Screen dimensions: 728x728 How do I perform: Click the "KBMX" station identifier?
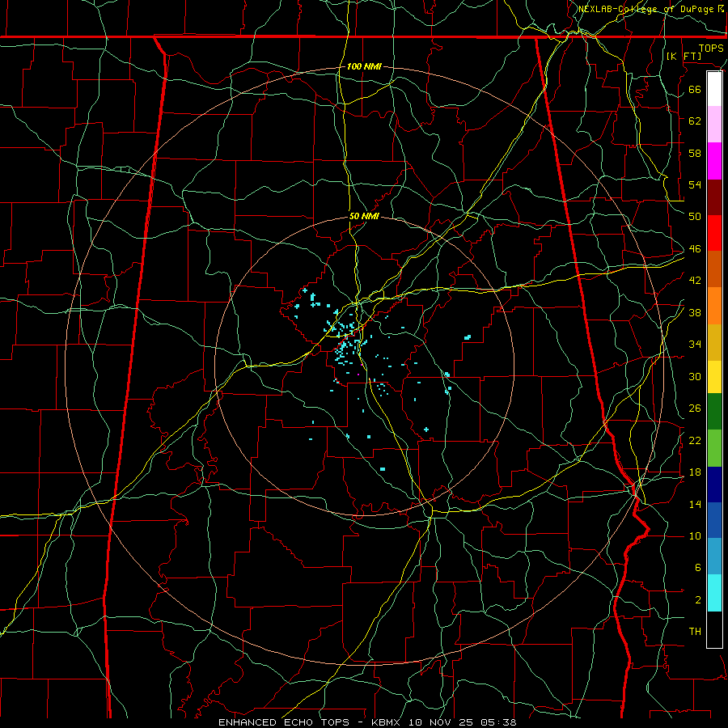click(x=387, y=722)
